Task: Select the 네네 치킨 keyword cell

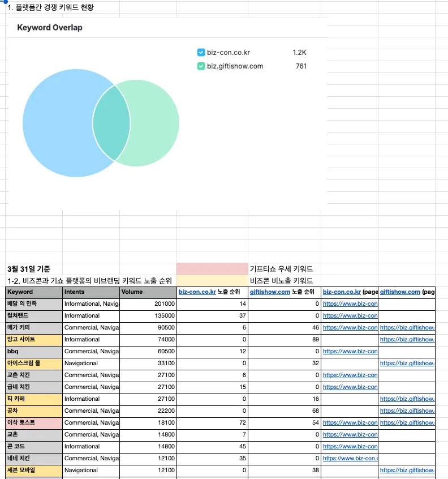Action: click(34, 459)
